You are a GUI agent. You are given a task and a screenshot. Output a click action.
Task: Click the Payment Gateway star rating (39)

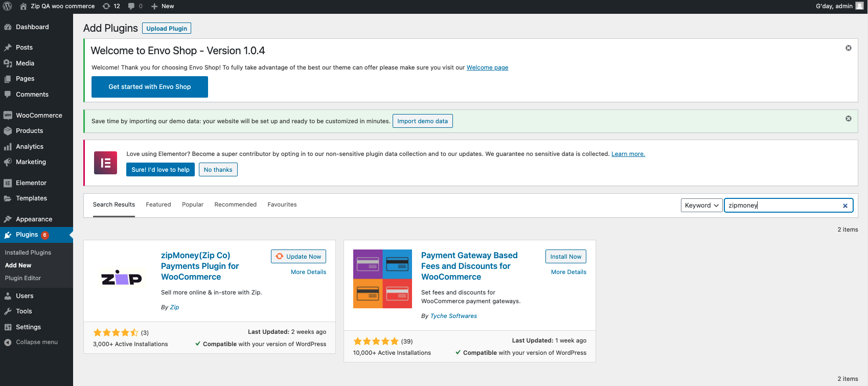point(376,342)
